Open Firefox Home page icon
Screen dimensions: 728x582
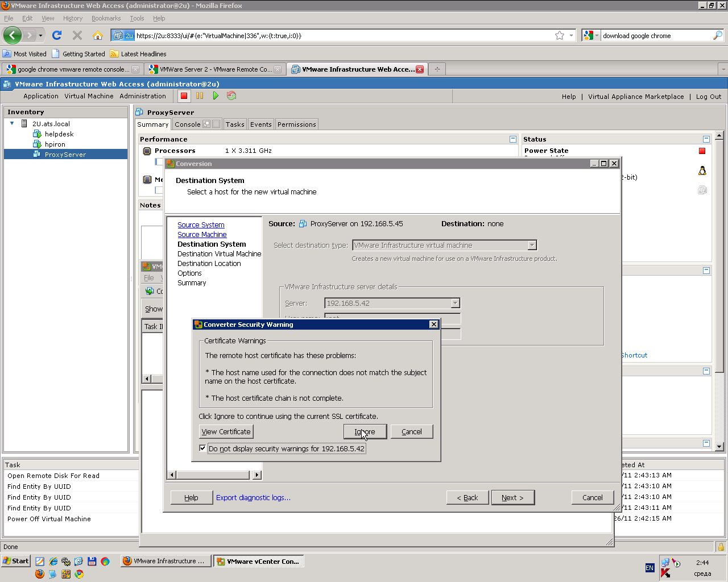[x=98, y=35]
